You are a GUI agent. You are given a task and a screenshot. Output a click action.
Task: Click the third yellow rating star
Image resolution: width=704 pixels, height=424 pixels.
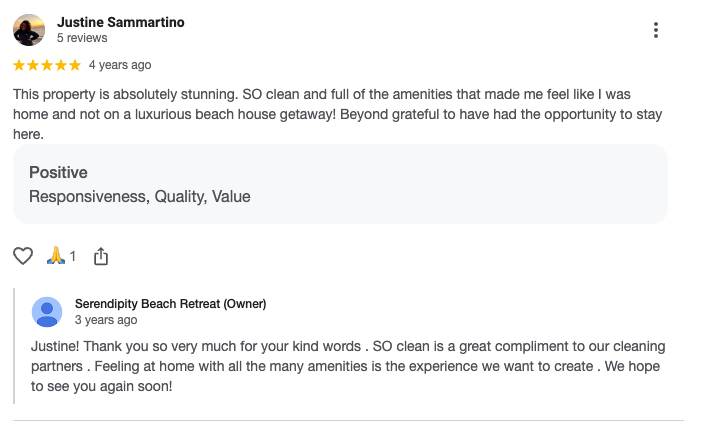(x=47, y=65)
